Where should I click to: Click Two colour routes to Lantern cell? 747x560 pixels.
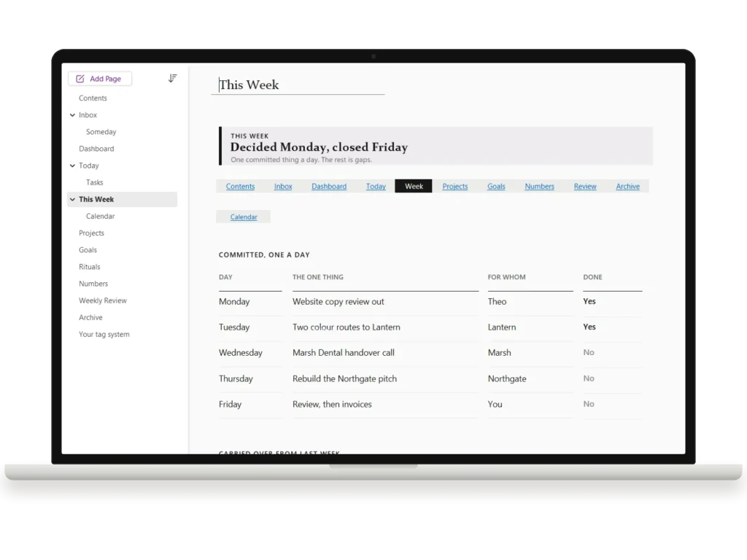pyautogui.click(x=347, y=327)
